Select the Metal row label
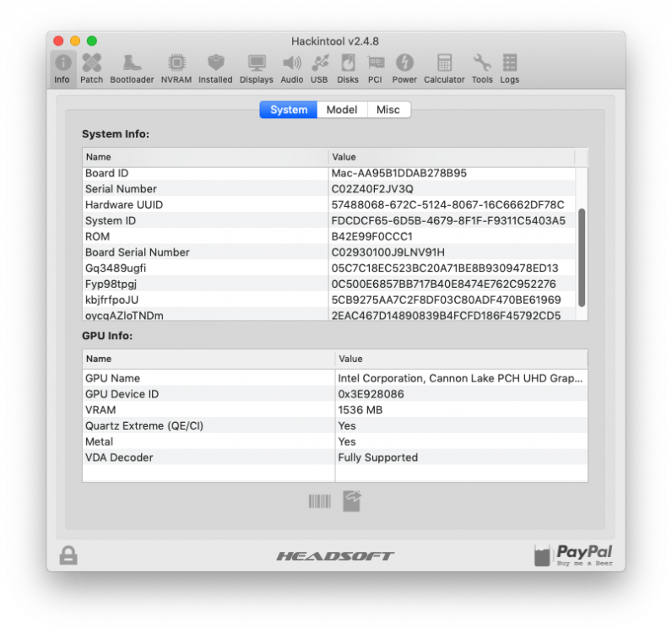672x633 pixels. click(100, 442)
